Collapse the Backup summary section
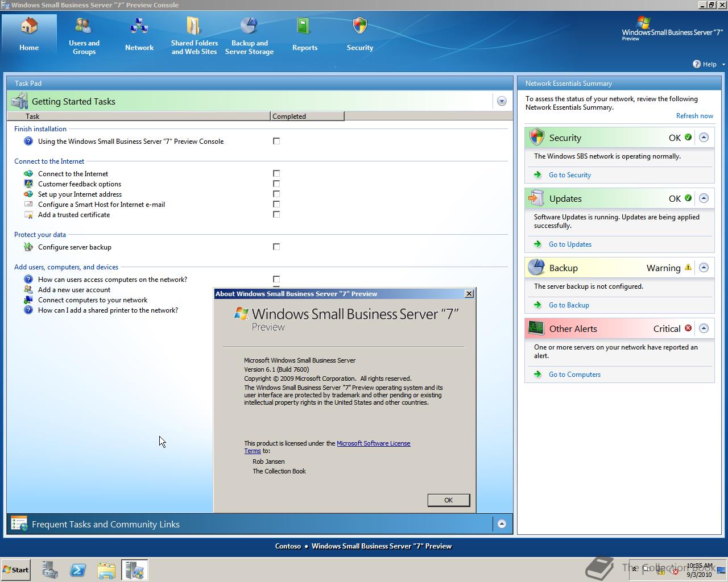This screenshot has width=728, height=582. [704, 268]
